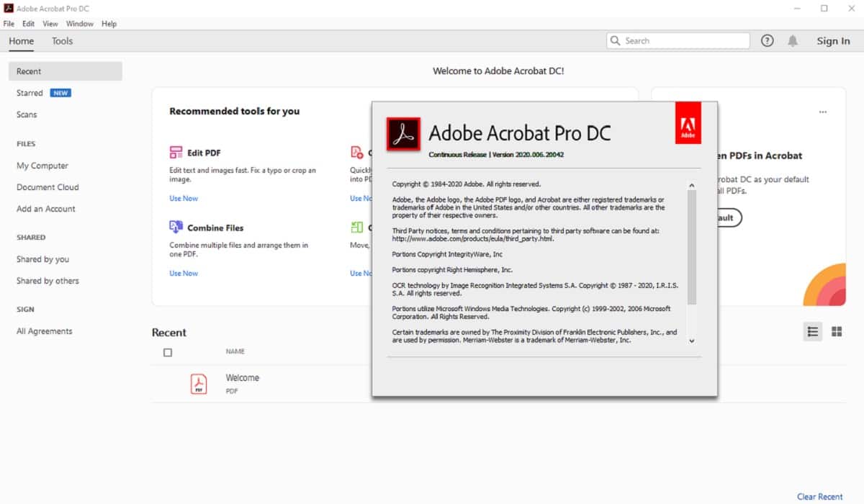Open Document Cloud in the sidebar
The height and width of the screenshot is (504, 864).
48,187
